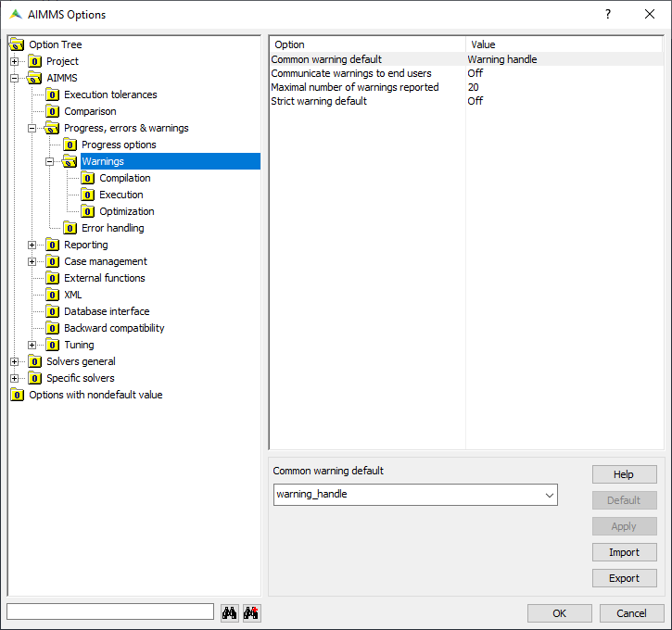The height and width of the screenshot is (630, 672).
Task: Click the Case management folder icon
Action: [52, 261]
